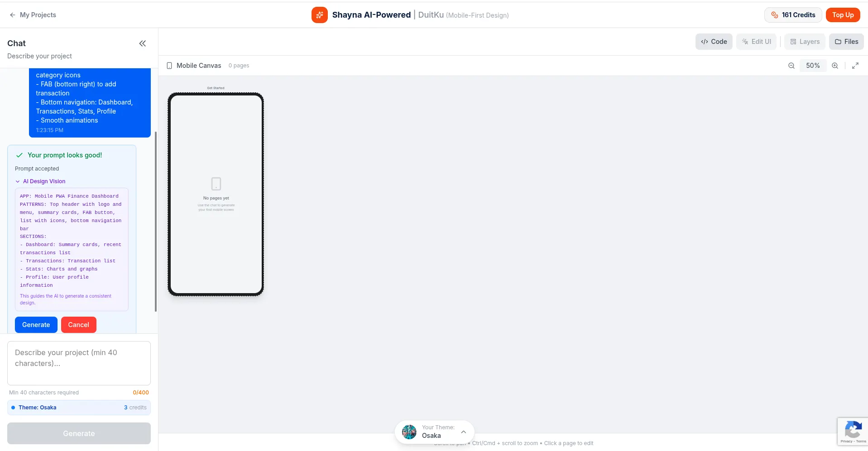Viewport: 868px width, 451px height.
Task: Open the Theme: Osaka credits selector
Action: pyautogui.click(x=79, y=408)
